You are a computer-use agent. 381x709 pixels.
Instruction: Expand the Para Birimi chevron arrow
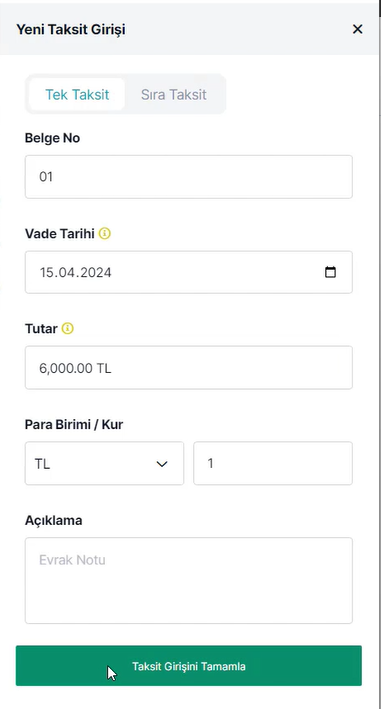coord(162,464)
